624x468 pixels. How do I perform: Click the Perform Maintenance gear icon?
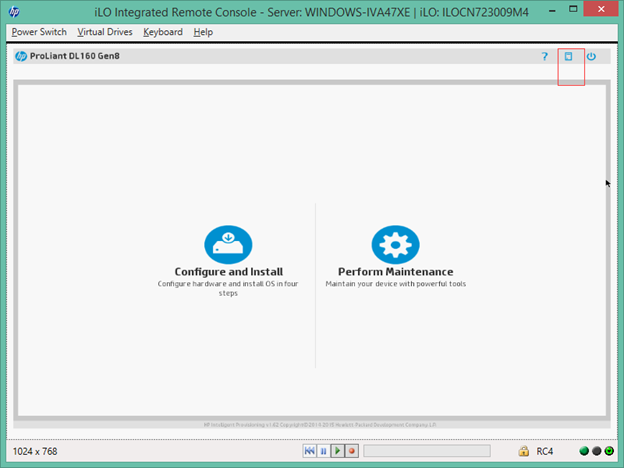point(395,245)
